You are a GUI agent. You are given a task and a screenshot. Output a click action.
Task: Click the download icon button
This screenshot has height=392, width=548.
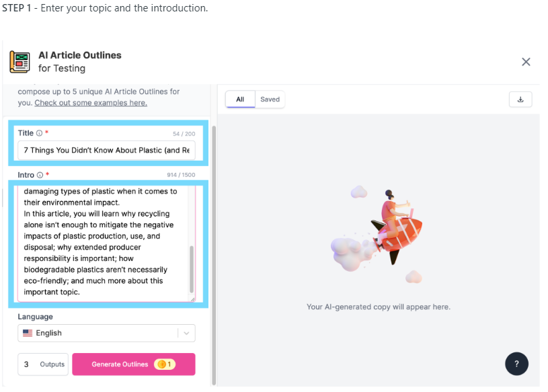(520, 100)
